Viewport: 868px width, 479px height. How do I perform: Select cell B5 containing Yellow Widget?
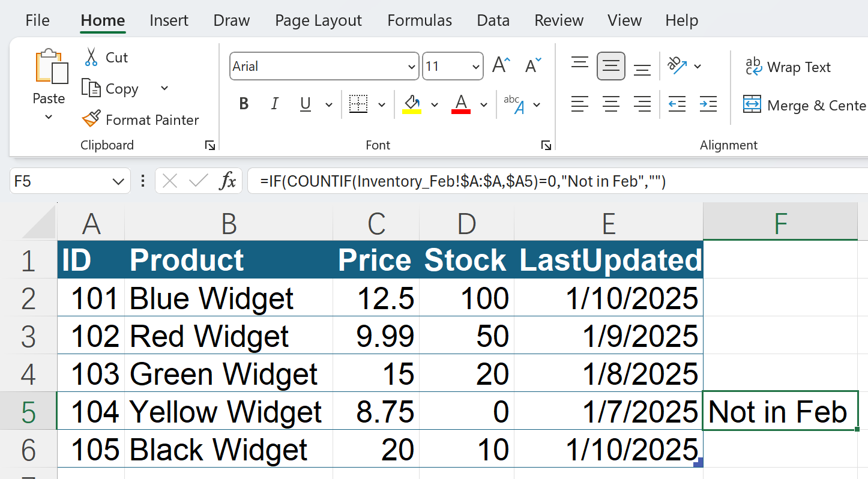tap(228, 411)
